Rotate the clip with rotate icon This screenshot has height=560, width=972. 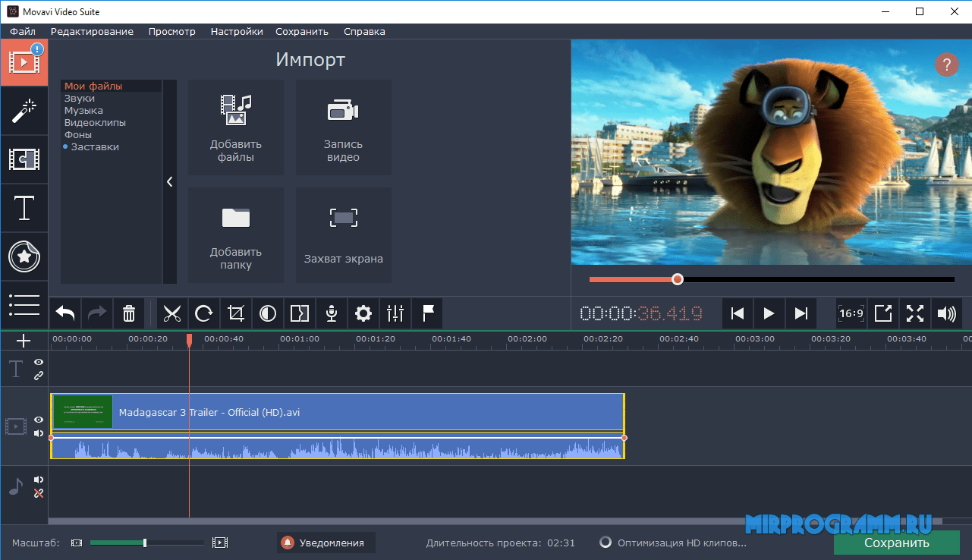204,313
